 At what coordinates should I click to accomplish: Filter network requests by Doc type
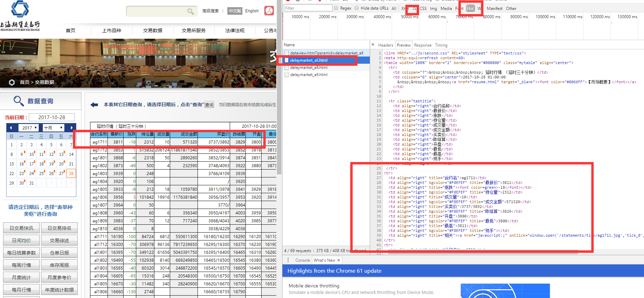pyautogui.click(x=470, y=9)
